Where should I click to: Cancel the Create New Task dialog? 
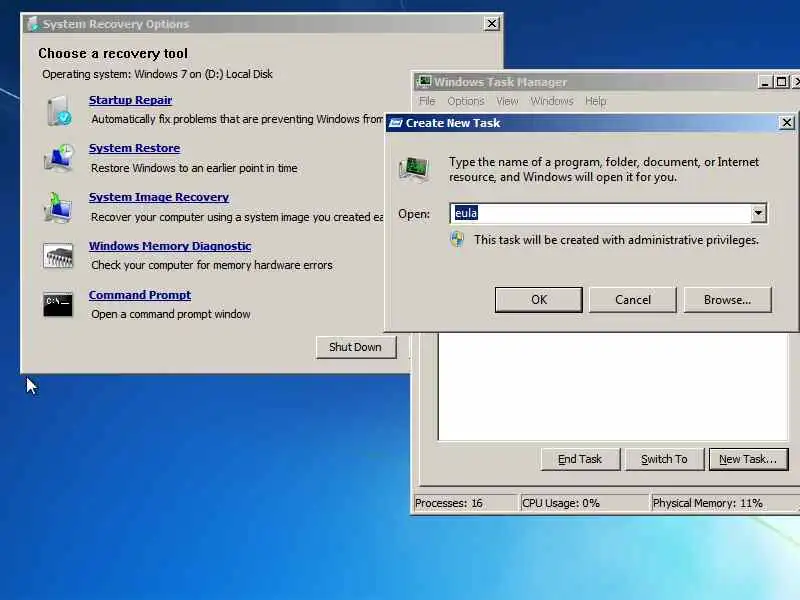coord(633,299)
